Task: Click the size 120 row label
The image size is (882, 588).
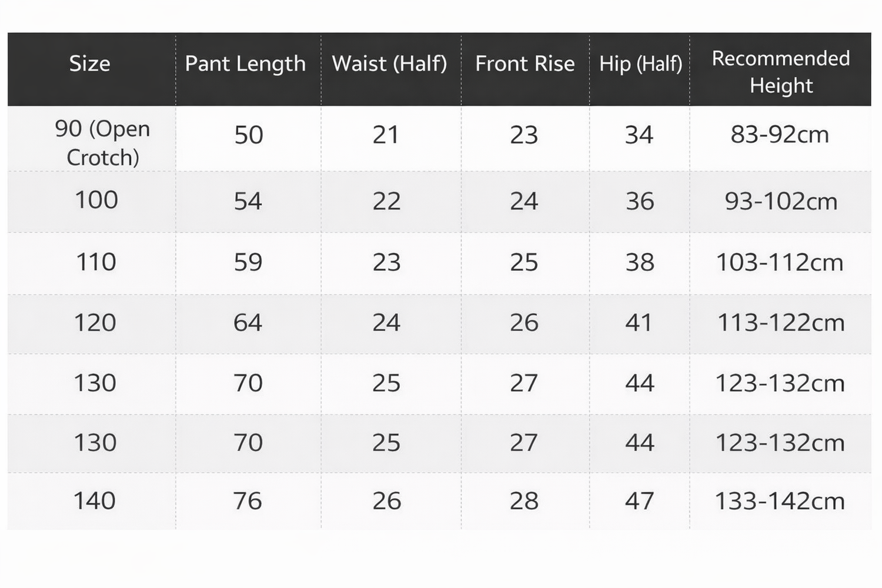Action: coord(95,322)
